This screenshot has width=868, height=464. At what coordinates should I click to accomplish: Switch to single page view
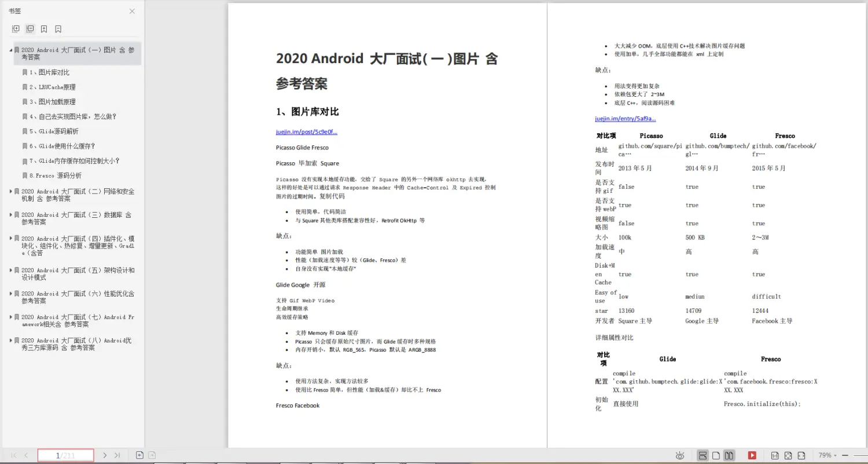(716, 455)
